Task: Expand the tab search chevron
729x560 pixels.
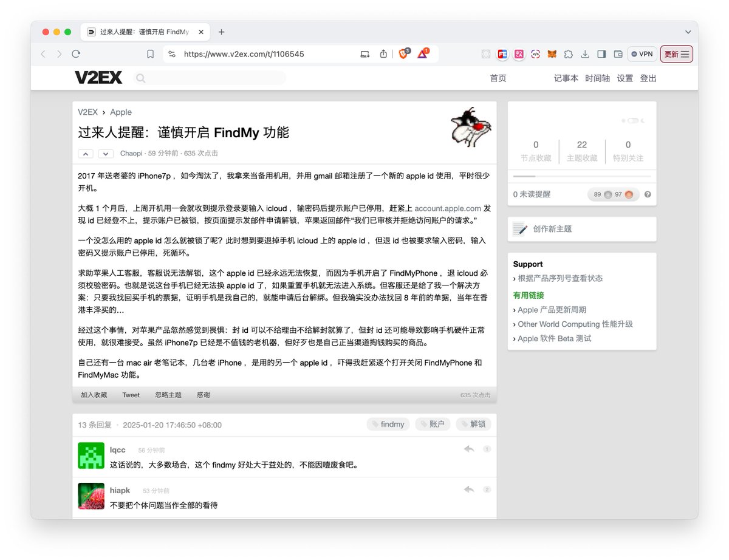Action: coord(688,32)
